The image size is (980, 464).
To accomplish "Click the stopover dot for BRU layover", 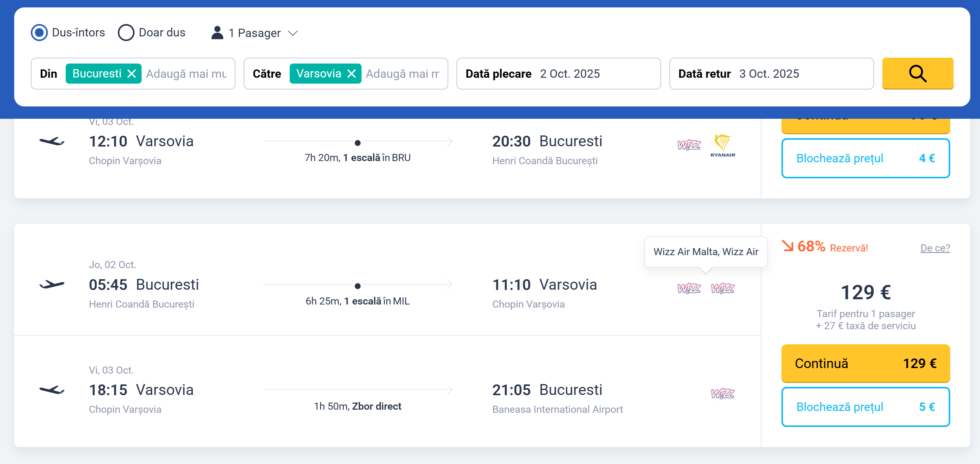I will 358,143.
